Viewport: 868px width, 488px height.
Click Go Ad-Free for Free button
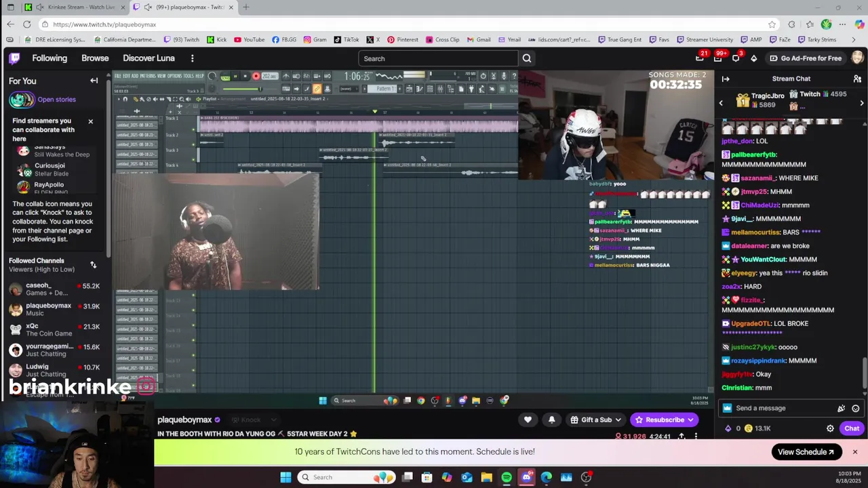point(805,58)
